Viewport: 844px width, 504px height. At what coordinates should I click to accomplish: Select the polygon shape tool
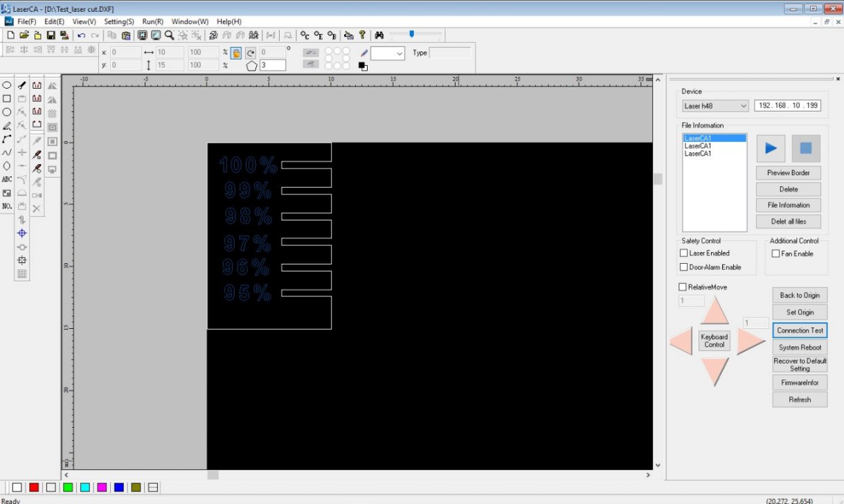7,165
